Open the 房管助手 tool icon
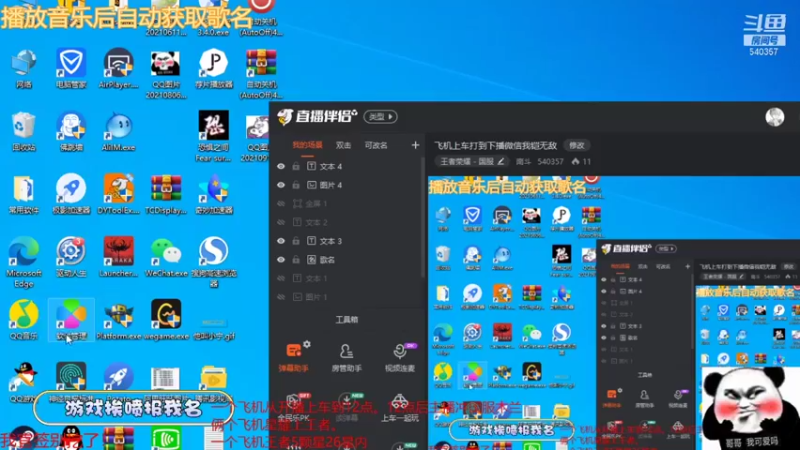The image size is (800, 450). (346, 358)
